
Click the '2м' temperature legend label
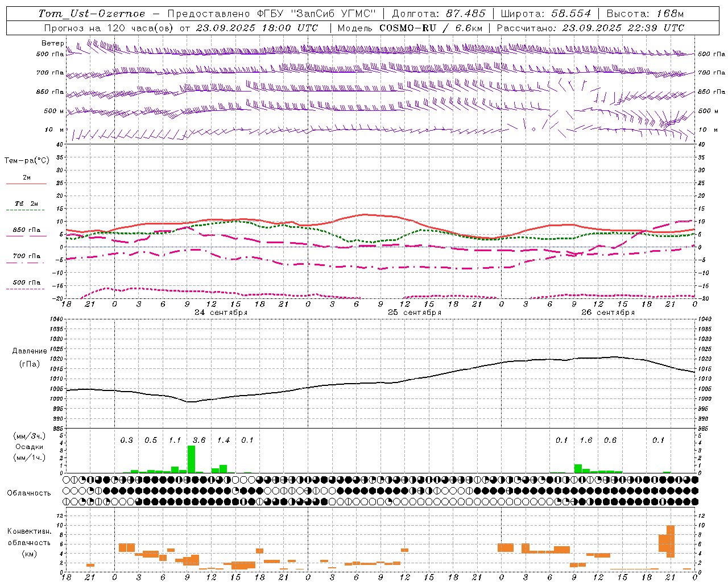coord(27,178)
